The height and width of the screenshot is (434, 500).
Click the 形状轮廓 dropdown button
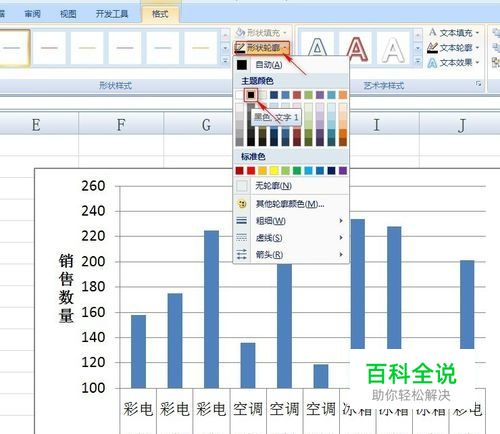point(261,48)
